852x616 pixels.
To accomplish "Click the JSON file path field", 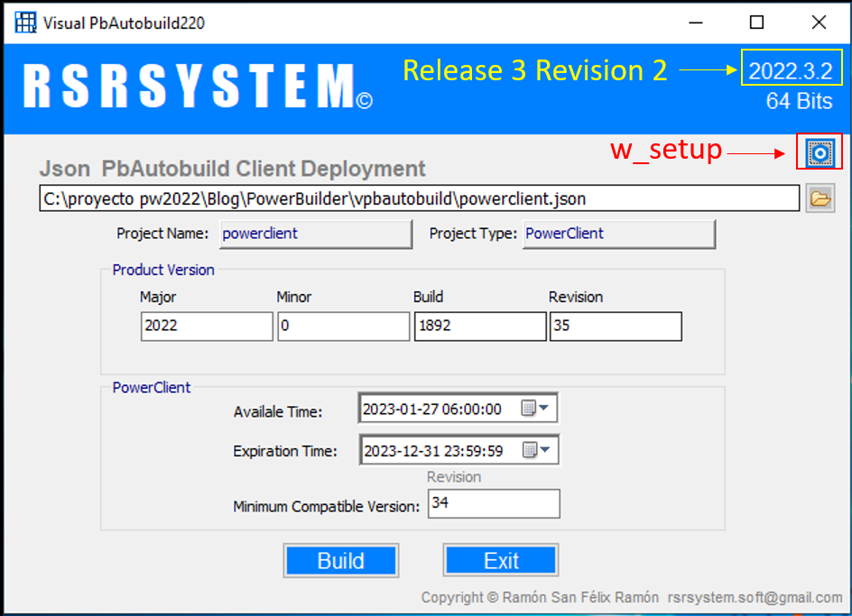I will click(x=419, y=198).
